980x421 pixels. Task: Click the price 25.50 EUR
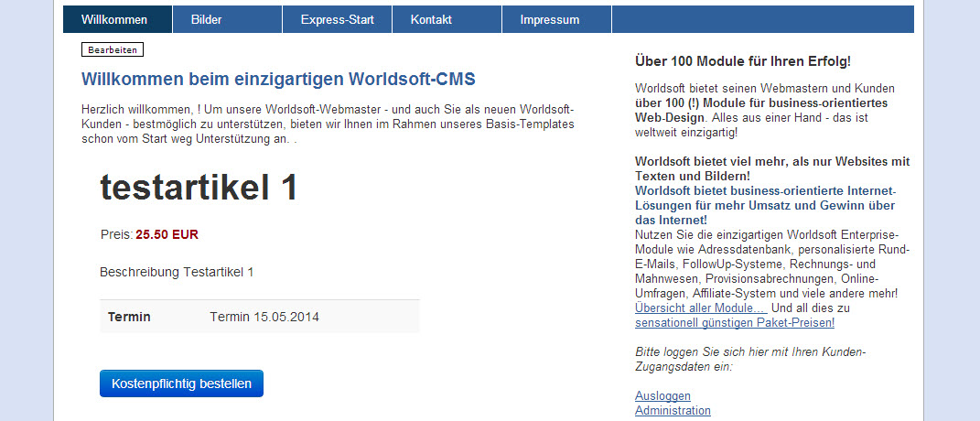(x=167, y=235)
